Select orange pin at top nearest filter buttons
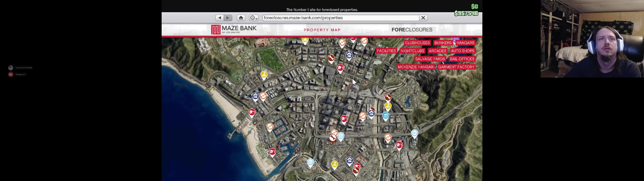 point(364,41)
